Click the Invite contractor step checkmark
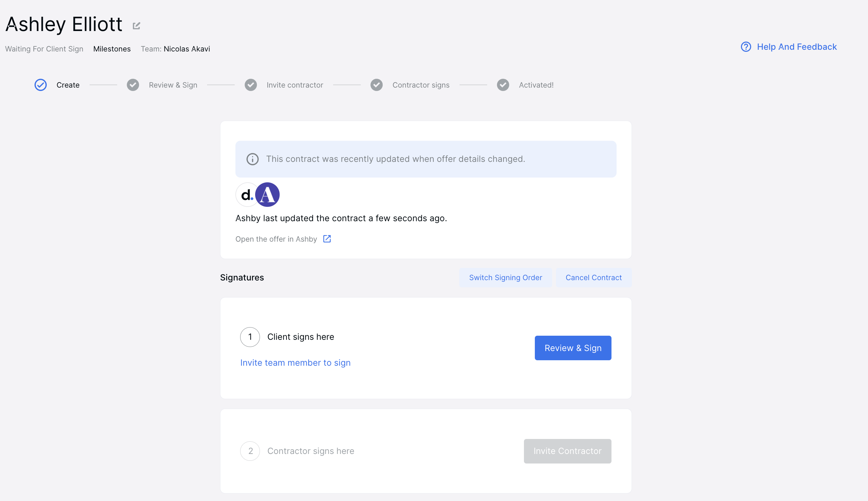Screen dimensions: 868x501 [251, 85]
